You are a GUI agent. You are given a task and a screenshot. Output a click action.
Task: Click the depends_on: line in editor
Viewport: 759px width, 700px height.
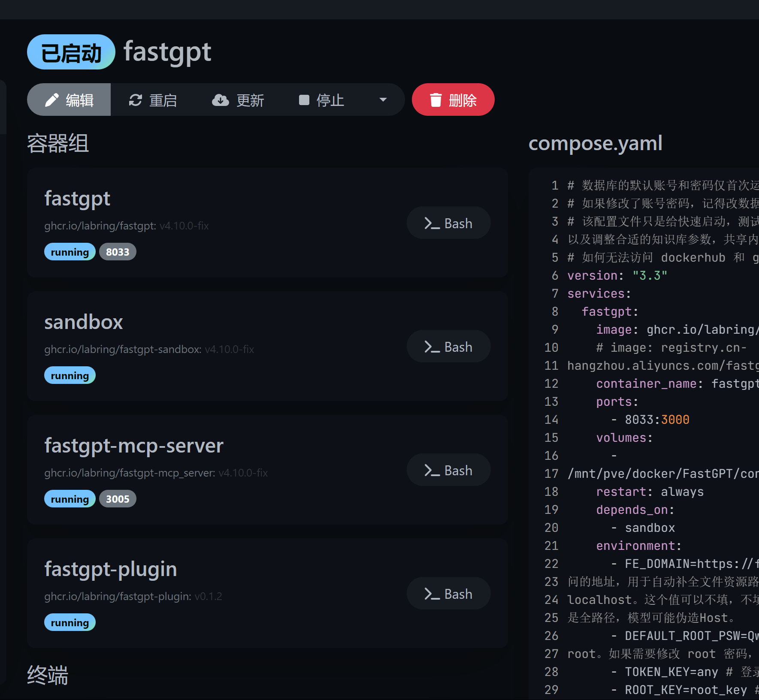(x=635, y=510)
